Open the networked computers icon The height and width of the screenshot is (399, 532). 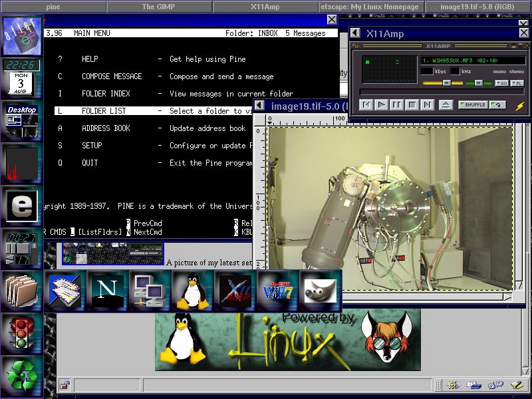(150, 291)
